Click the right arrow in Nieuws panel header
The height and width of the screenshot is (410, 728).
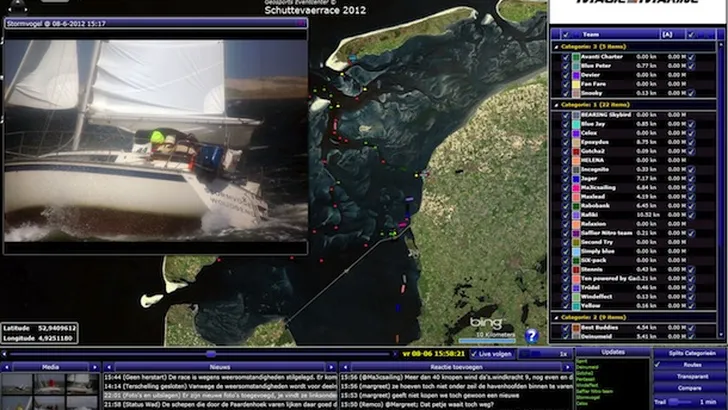click(x=330, y=366)
